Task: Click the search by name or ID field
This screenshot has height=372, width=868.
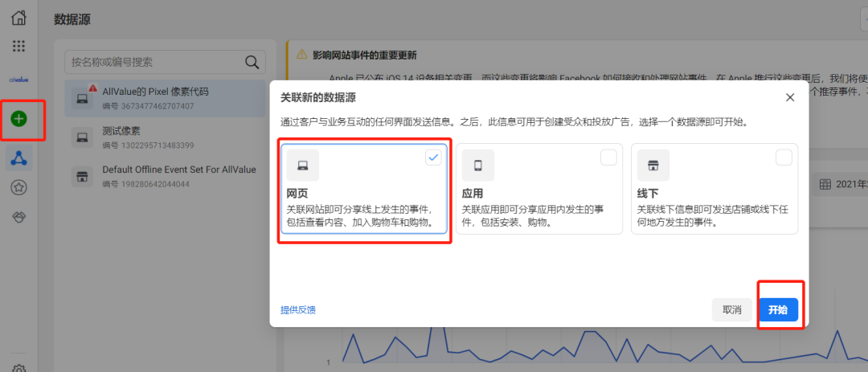Action: coord(165,62)
